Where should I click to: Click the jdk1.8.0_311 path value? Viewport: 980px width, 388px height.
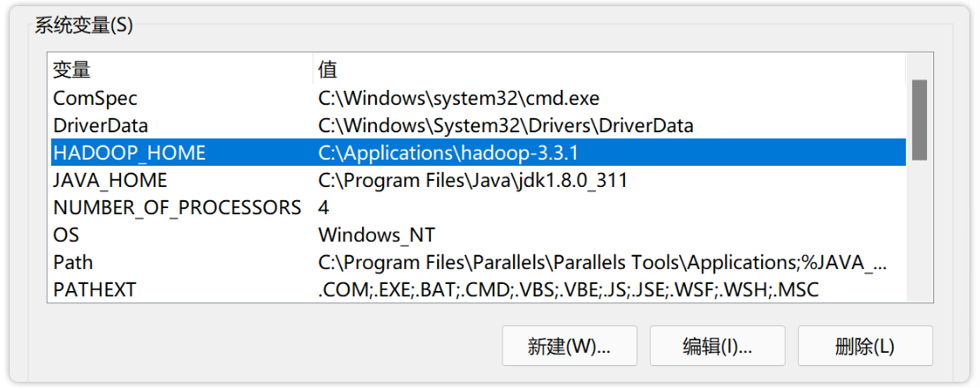tap(472, 180)
